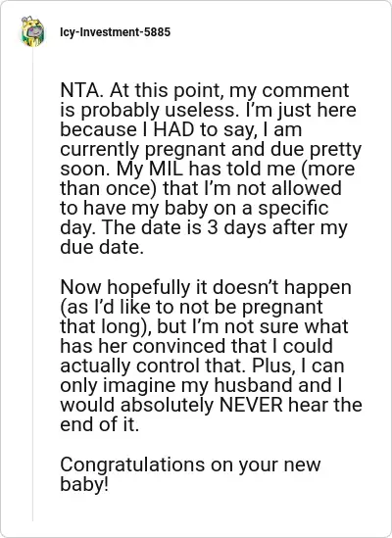Open Icy-Investment-5885's avatar image
Viewport: 392px width, 538px height.
[32, 31]
